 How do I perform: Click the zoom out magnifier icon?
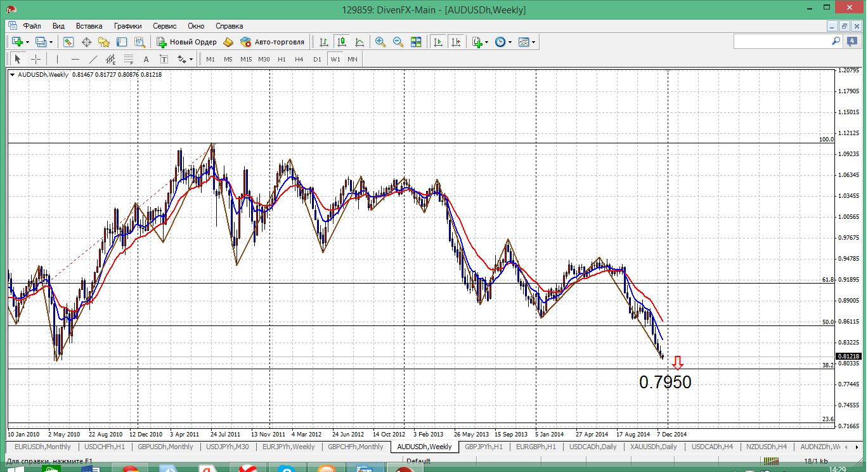[398, 42]
